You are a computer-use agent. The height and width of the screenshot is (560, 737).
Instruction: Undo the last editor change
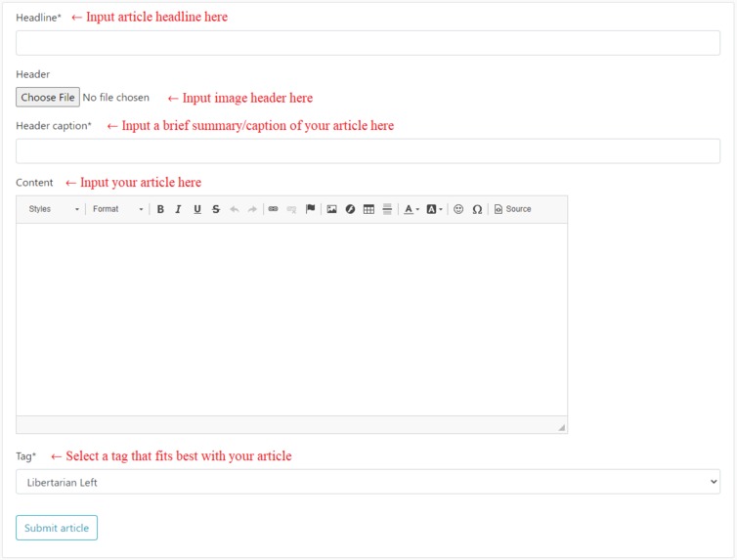[234, 209]
